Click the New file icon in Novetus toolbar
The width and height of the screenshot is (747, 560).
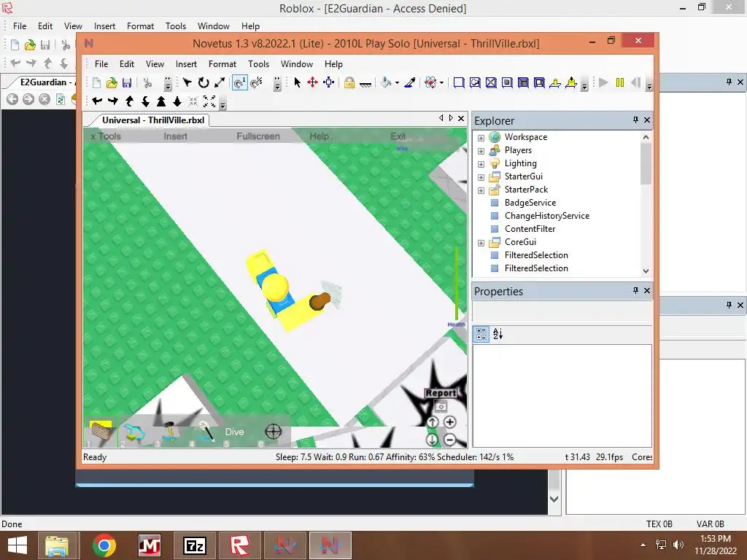(x=96, y=83)
